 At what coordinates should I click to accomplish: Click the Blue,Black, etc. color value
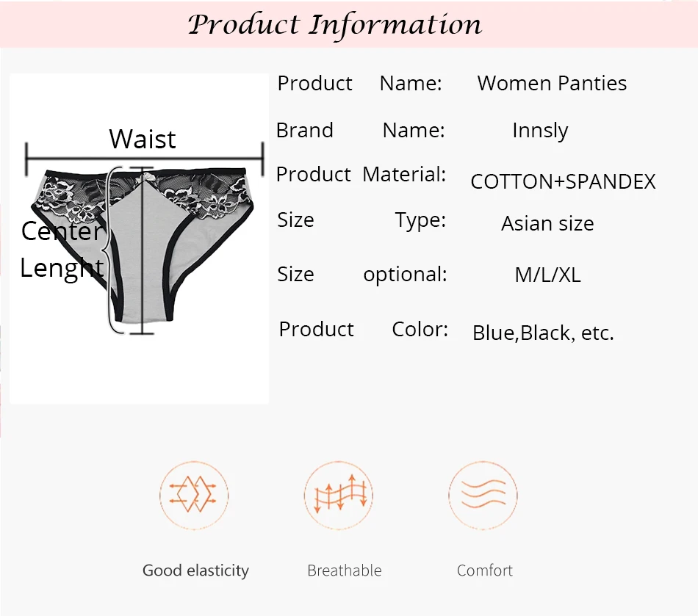543,333
